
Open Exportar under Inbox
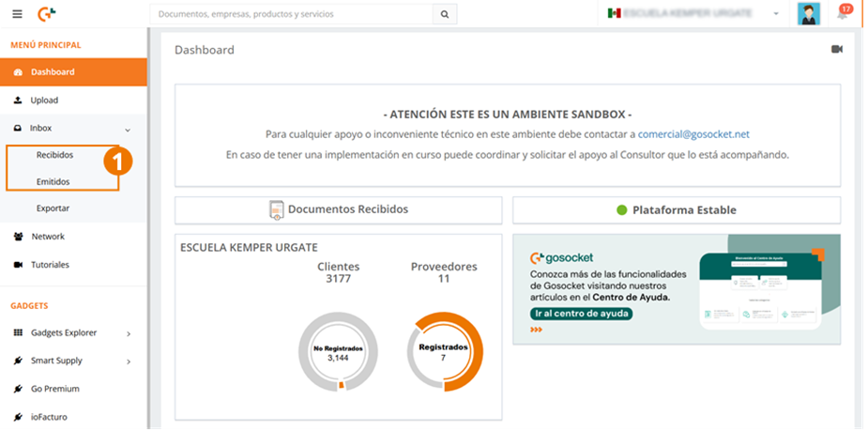(53, 208)
